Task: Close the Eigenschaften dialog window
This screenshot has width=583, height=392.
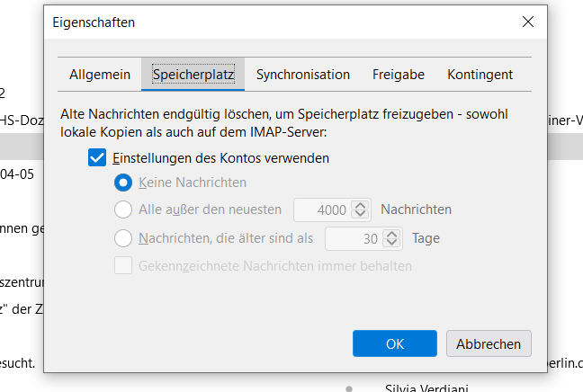Action: (x=525, y=22)
